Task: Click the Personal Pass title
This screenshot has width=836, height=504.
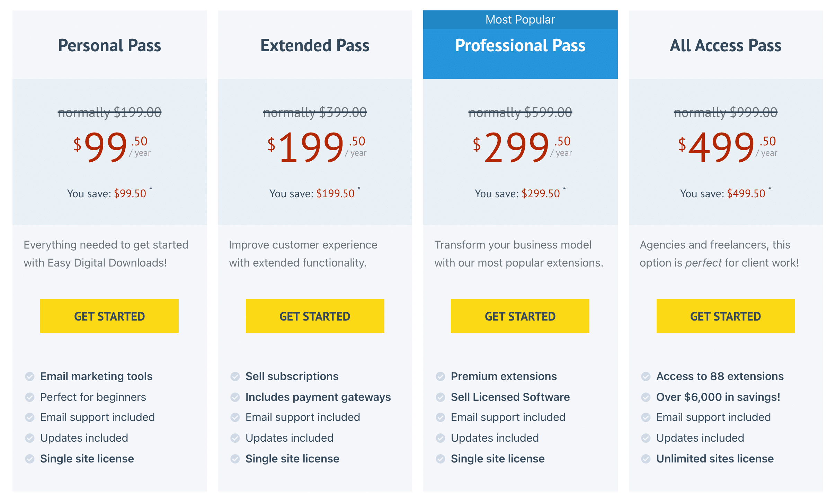Action: [x=109, y=46]
